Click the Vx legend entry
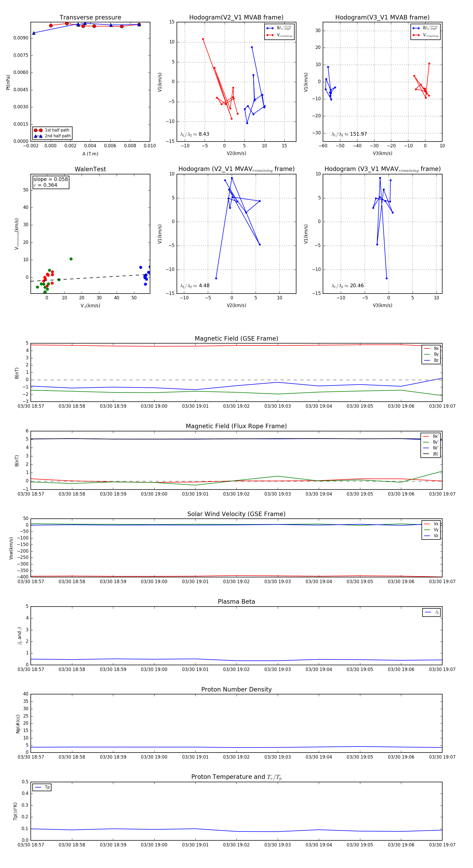This screenshot has height=868, width=473. pos(431,524)
